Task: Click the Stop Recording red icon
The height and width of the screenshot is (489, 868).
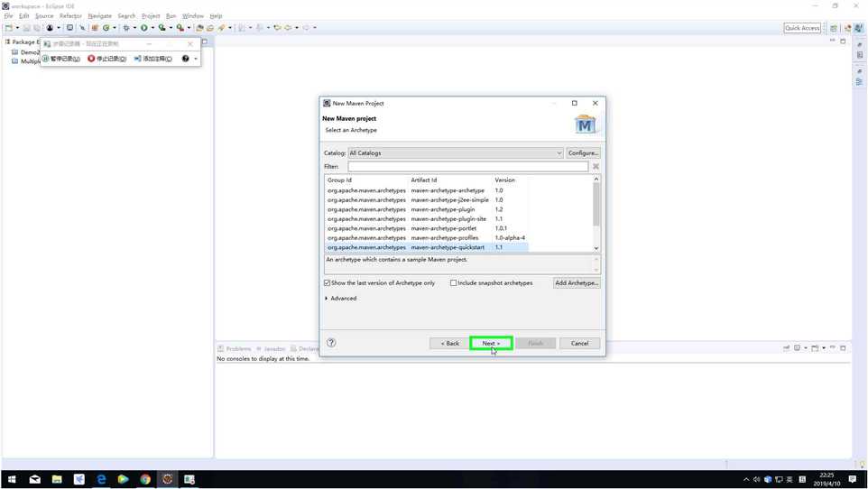Action: click(x=91, y=59)
